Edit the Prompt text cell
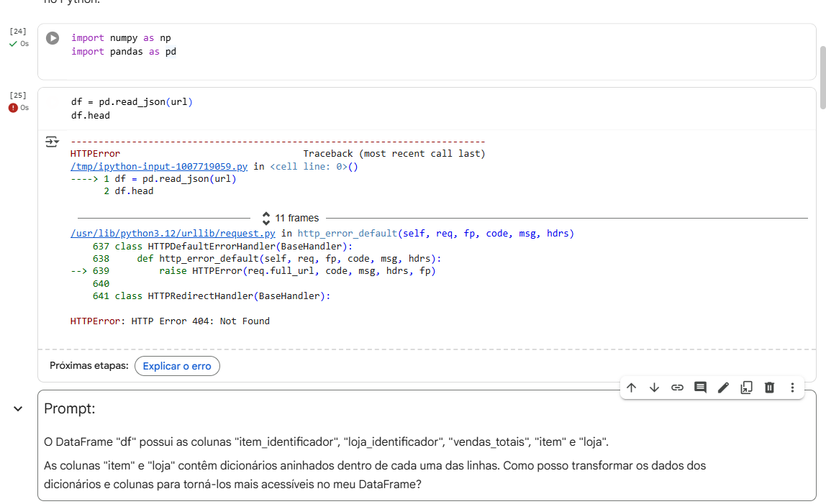Viewport: 826px width, 504px height. [x=723, y=388]
